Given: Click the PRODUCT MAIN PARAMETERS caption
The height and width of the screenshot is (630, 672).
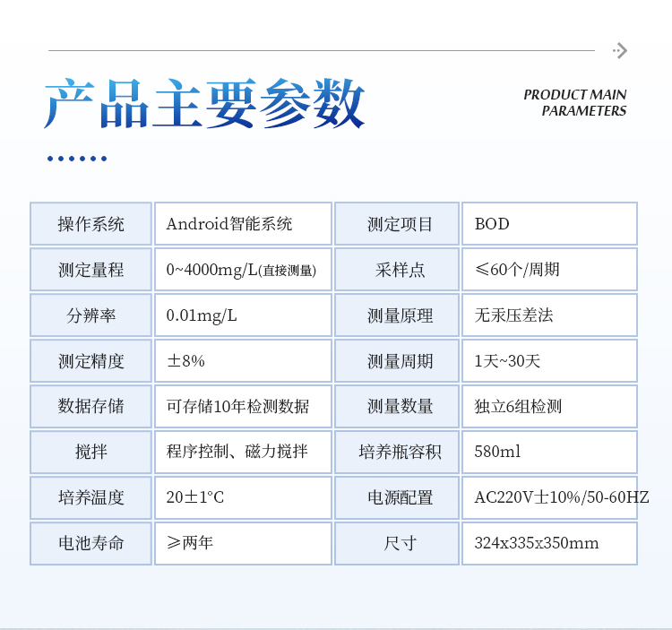Looking at the screenshot, I should [574, 103].
